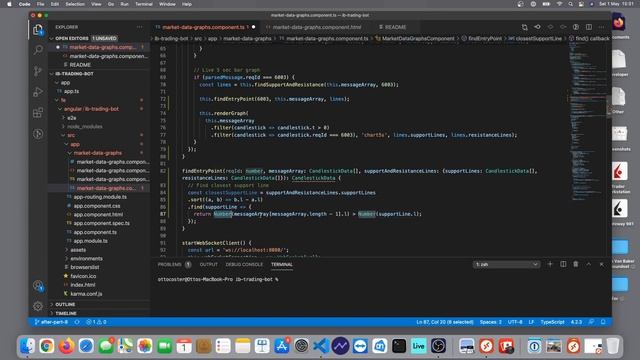The width and height of the screenshot is (640, 360).
Task: Click TypeScript language mode in status bar
Action: click(x=552, y=322)
